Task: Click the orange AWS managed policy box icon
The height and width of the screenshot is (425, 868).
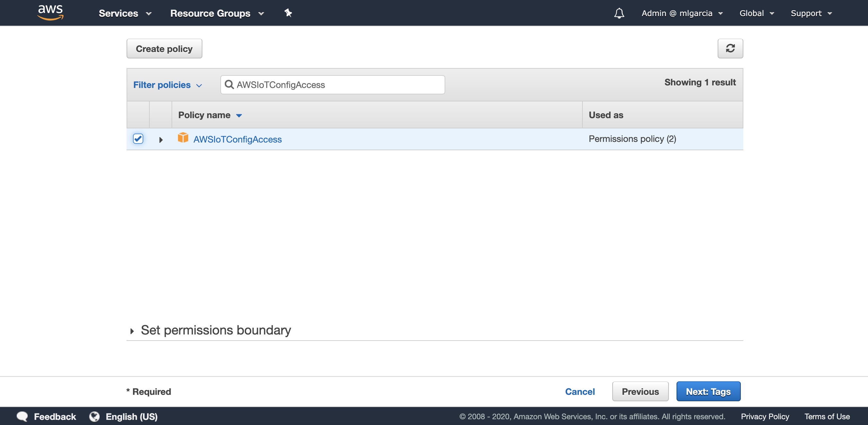Action: click(x=183, y=138)
